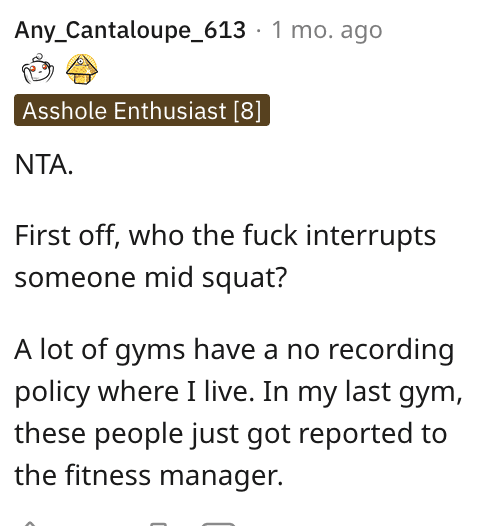The height and width of the screenshot is (526, 486).
Task: Open the Any_Cantaloupe_613 user profile
Action: (x=130, y=31)
